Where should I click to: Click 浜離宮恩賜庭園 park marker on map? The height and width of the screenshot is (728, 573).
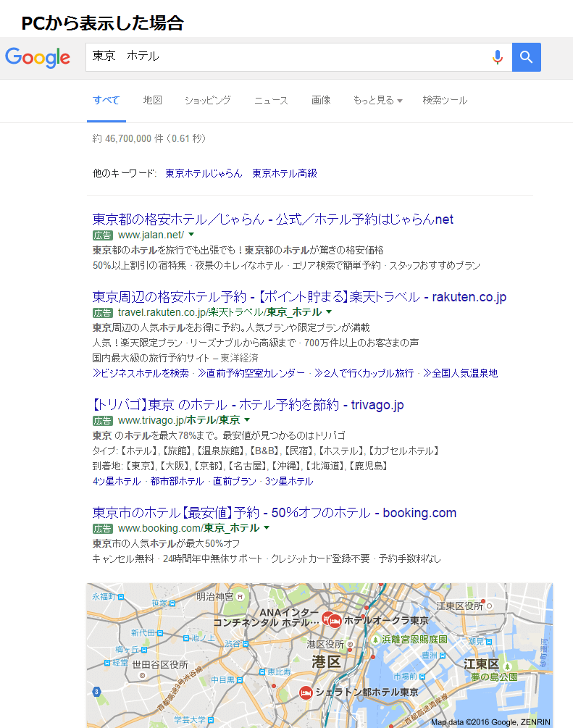pyautogui.click(x=376, y=640)
